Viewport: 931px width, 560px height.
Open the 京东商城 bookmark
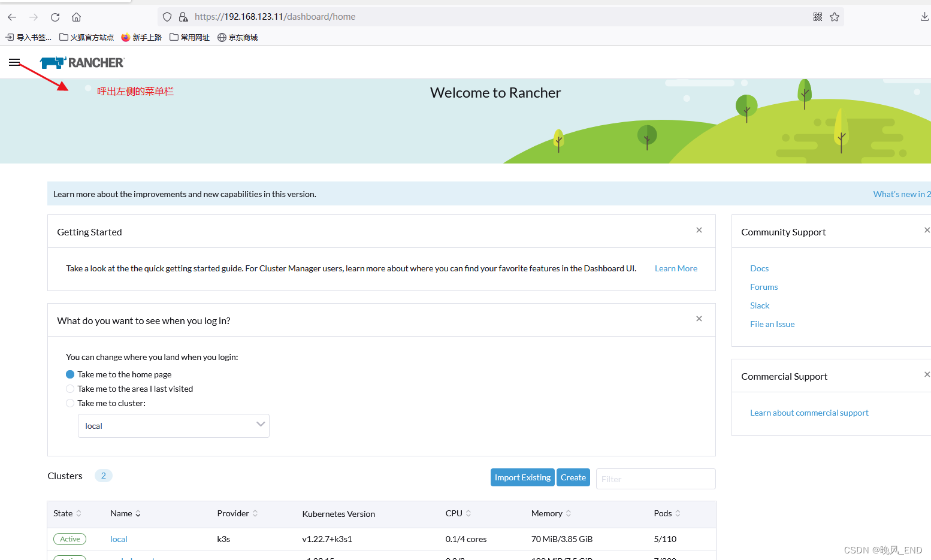pyautogui.click(x=237, y=37)
